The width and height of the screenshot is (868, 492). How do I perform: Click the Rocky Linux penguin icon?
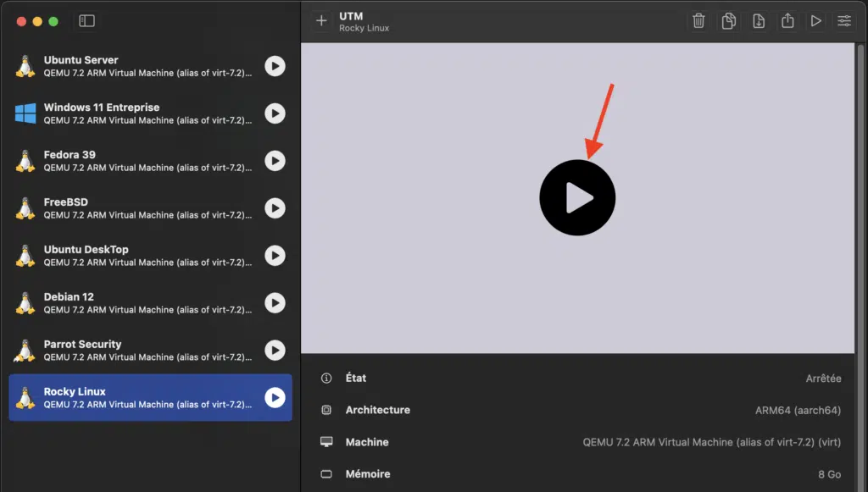point(25,397)
